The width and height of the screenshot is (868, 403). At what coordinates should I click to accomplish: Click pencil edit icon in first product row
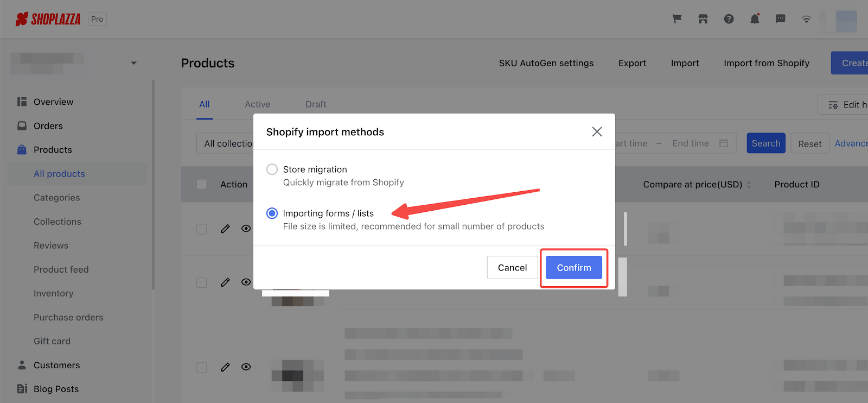tap(225, 229)
